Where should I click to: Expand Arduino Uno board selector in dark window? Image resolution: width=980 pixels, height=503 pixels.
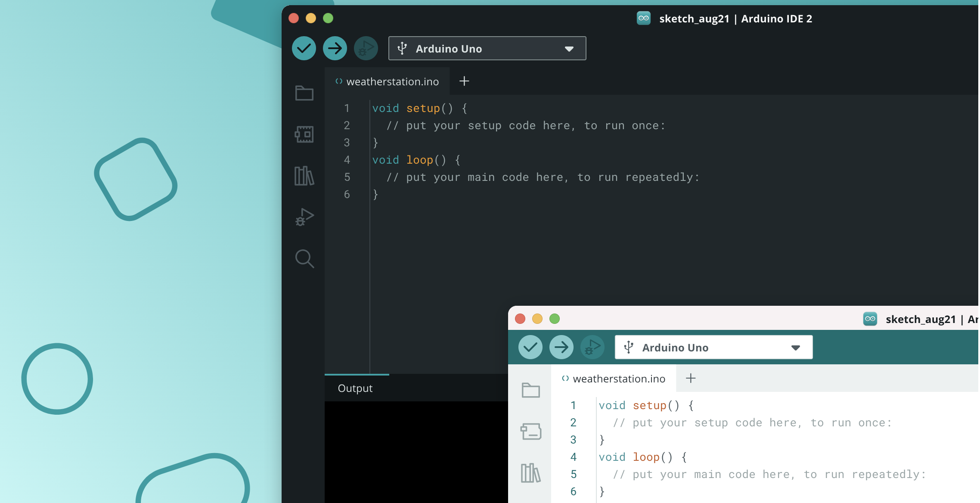(x=487, y=49)
